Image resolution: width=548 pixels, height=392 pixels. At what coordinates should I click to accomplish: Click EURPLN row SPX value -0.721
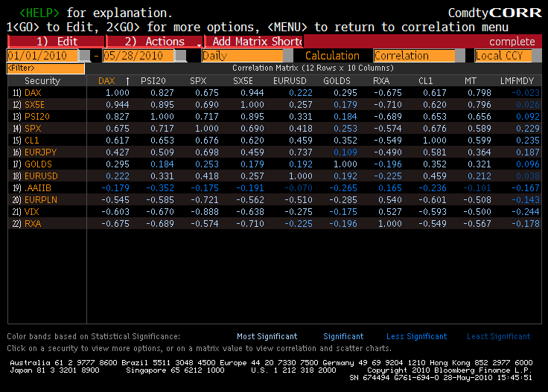coord(205,199)
